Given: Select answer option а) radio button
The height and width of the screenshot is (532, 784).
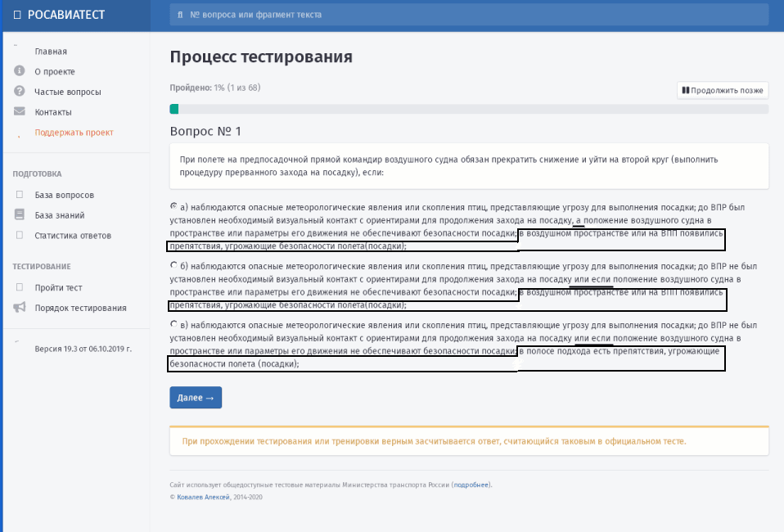Looking at the screenshot, I should (173, 206).
